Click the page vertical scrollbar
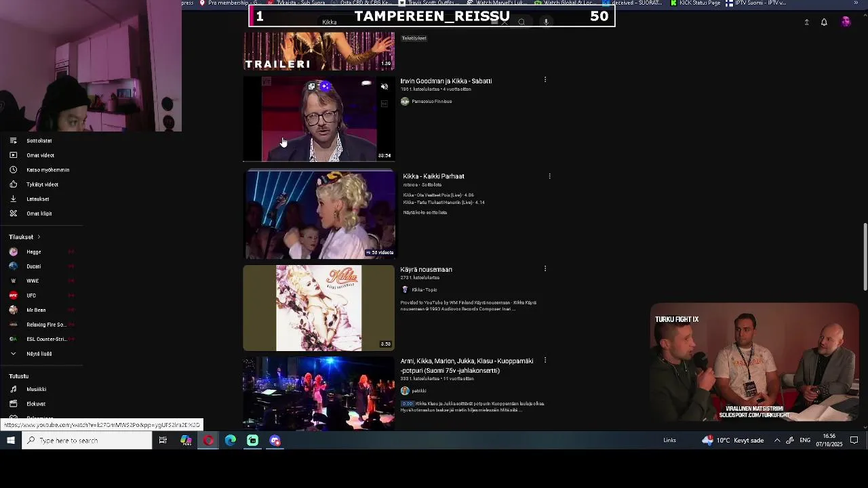Screen dimensions: 868x488 click(865, 258)
